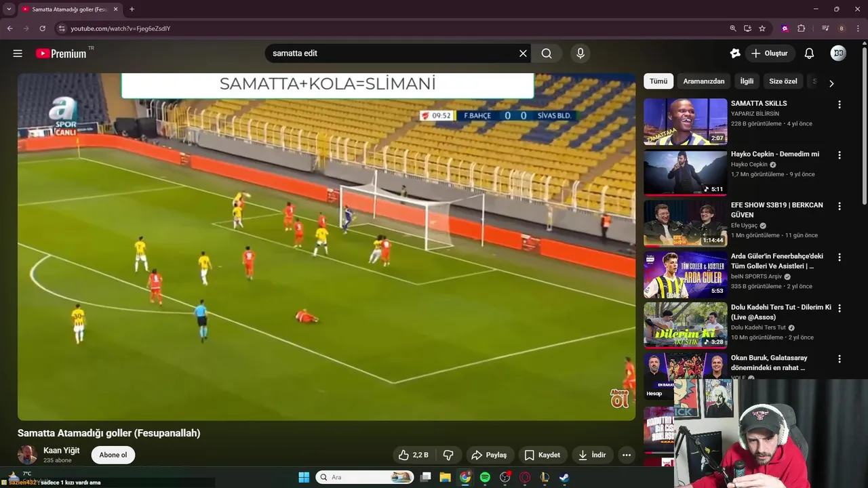Open the Dilerim Ki live thumbnail
The height and width of the screenshot is (488, 868).
685,325
